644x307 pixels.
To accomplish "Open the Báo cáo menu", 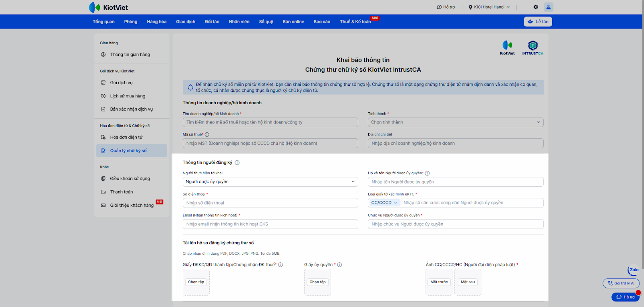I will click(322, 22).
